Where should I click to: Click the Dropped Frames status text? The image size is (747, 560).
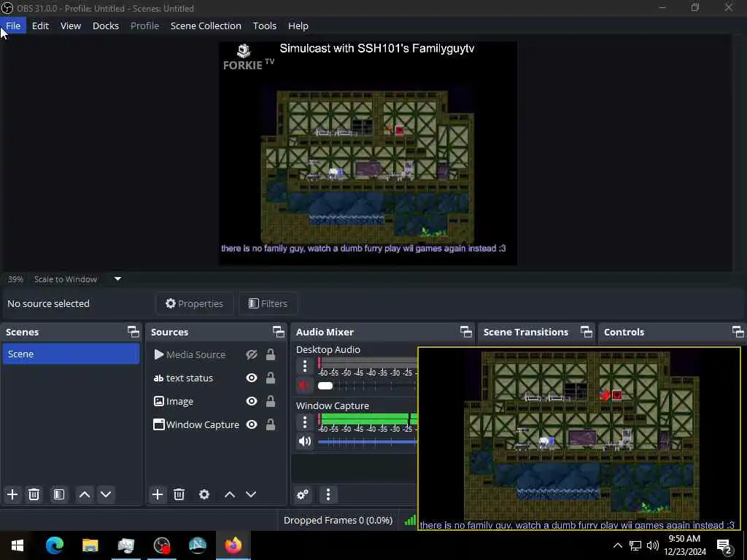coord(338,520)
